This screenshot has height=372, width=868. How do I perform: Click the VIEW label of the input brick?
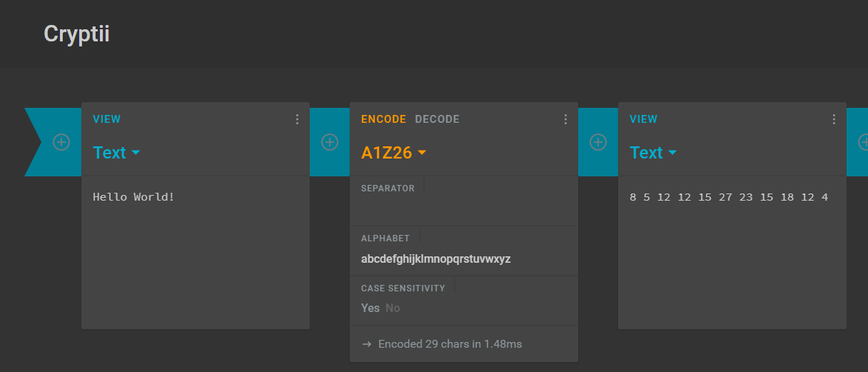[x=107, y=119]
